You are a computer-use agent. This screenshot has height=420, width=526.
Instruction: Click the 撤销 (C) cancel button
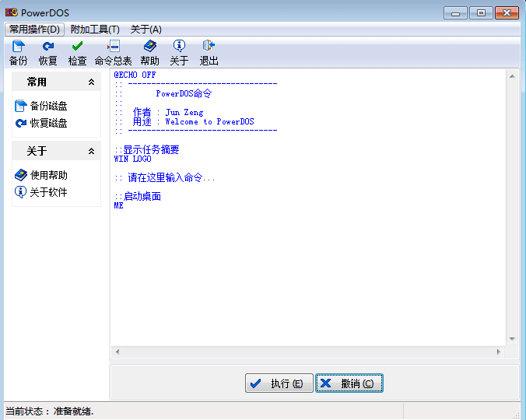[349, 383]
